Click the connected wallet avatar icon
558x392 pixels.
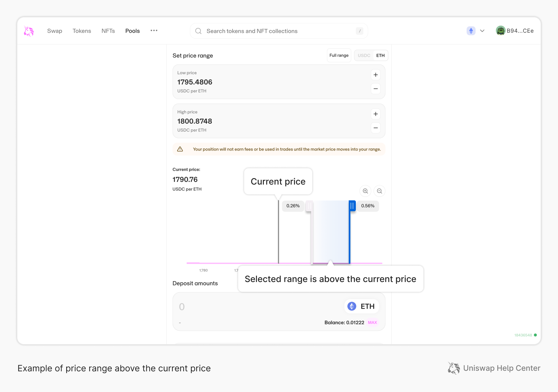tap(500, 30)
